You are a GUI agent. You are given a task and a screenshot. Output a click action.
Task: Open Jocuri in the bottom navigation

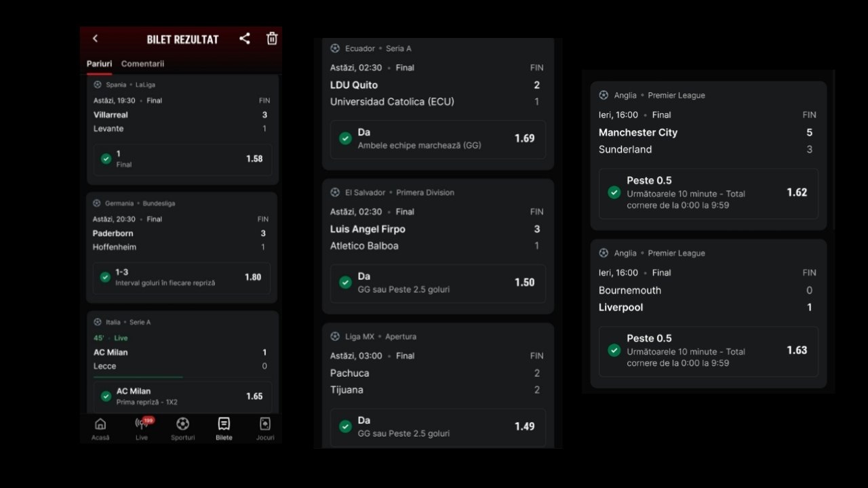pyautogui.click(x=265, y=429)
